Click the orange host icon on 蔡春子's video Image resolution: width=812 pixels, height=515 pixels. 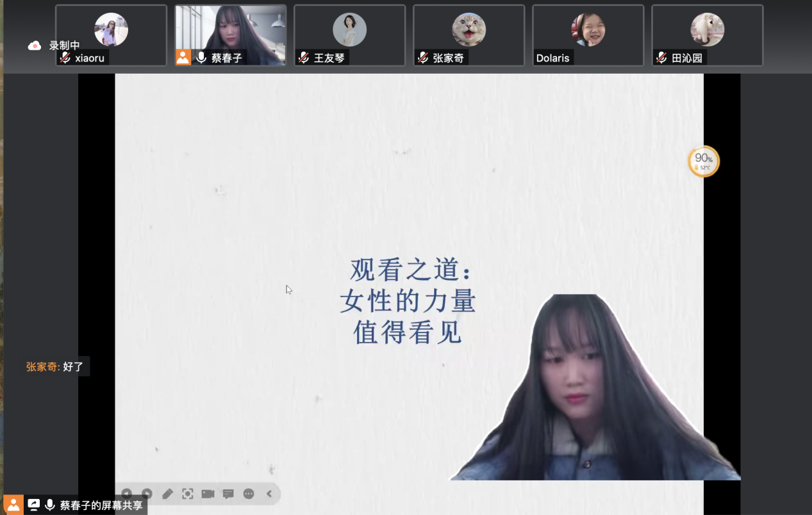pos(183,58)
